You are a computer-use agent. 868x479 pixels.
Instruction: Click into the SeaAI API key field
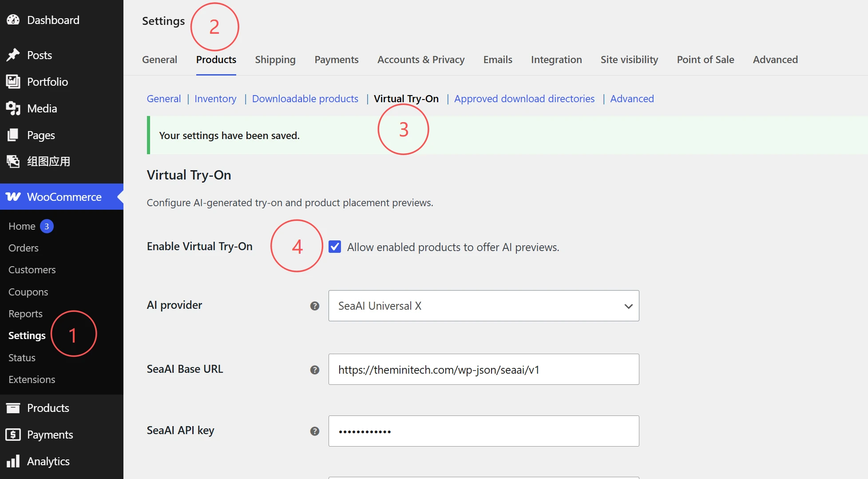[484, 431]
